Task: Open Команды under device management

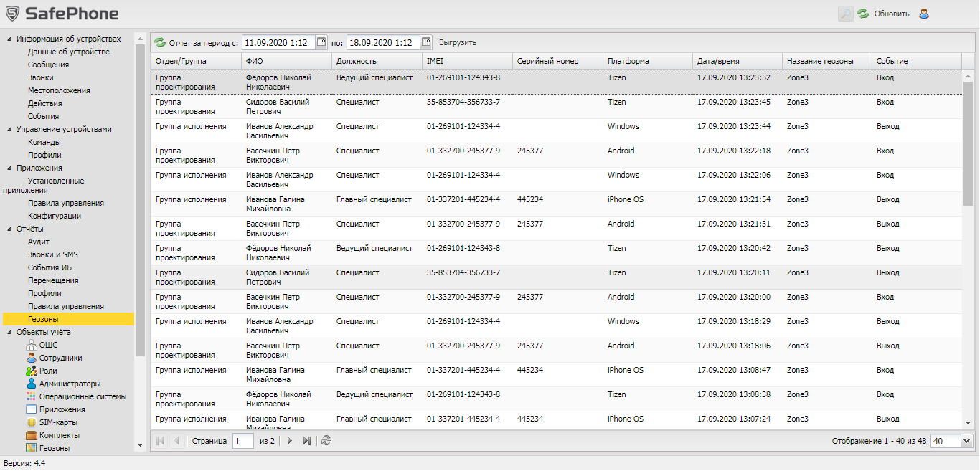Action: tap(44, 142)
